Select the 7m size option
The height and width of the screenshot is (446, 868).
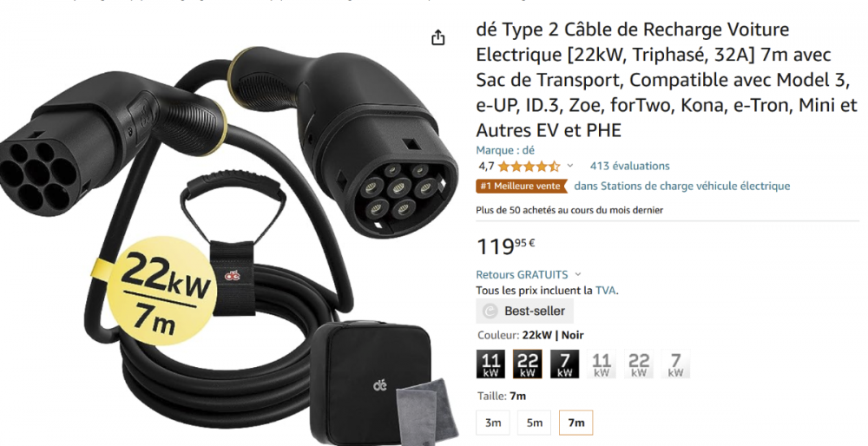coord(575,423)
